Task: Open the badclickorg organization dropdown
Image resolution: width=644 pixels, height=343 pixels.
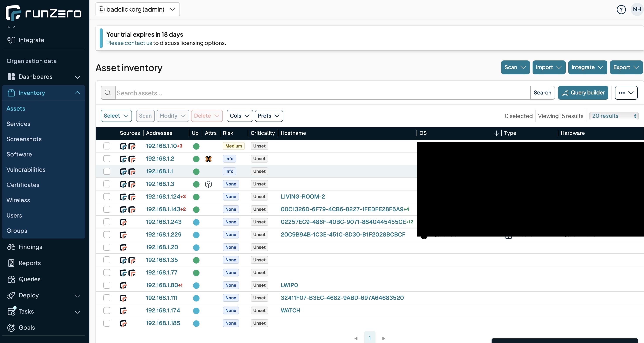Action: (137, 10)
